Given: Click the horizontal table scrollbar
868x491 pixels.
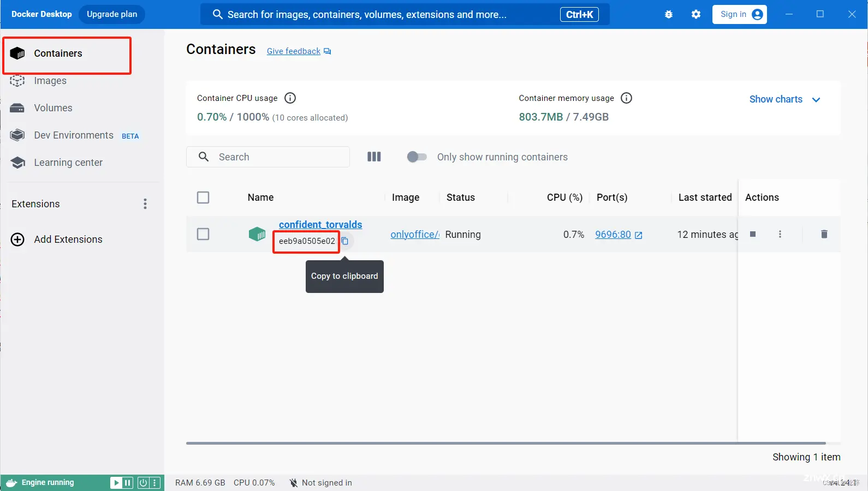Looking at the screenshot, I should pyautogui.click(x=506, y=443).
